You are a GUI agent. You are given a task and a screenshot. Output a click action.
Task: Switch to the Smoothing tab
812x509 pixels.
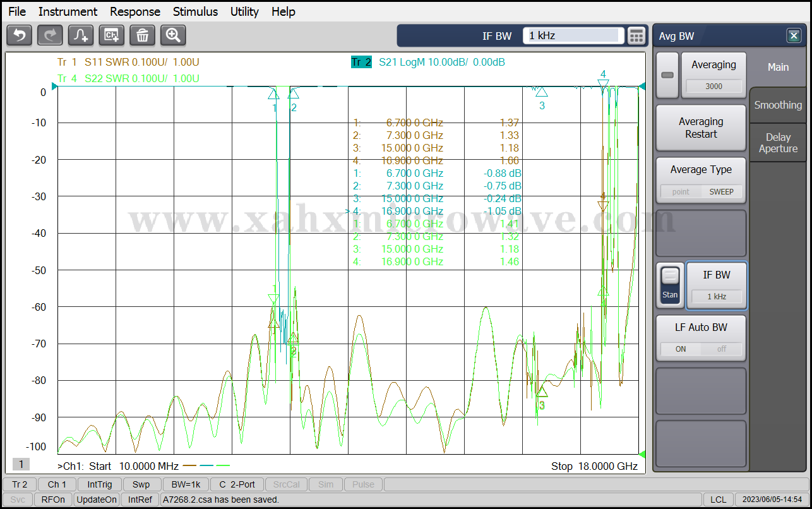click(x=778, y=105)
